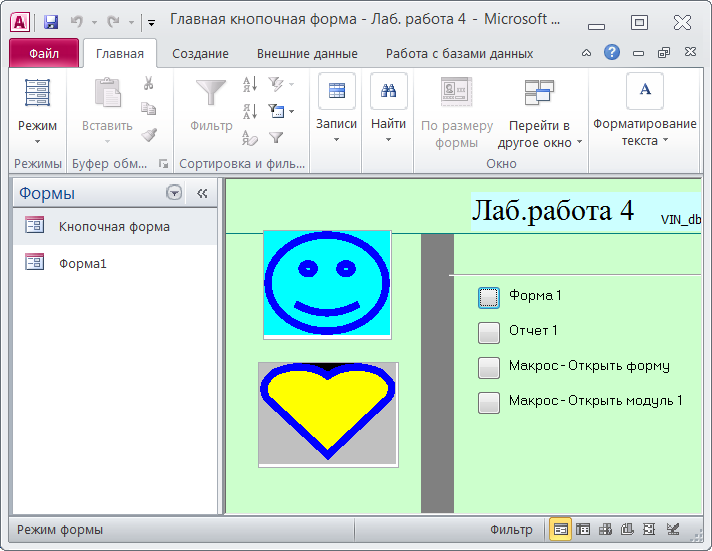Switch to Datasheet view in status bar

(583, 530)
